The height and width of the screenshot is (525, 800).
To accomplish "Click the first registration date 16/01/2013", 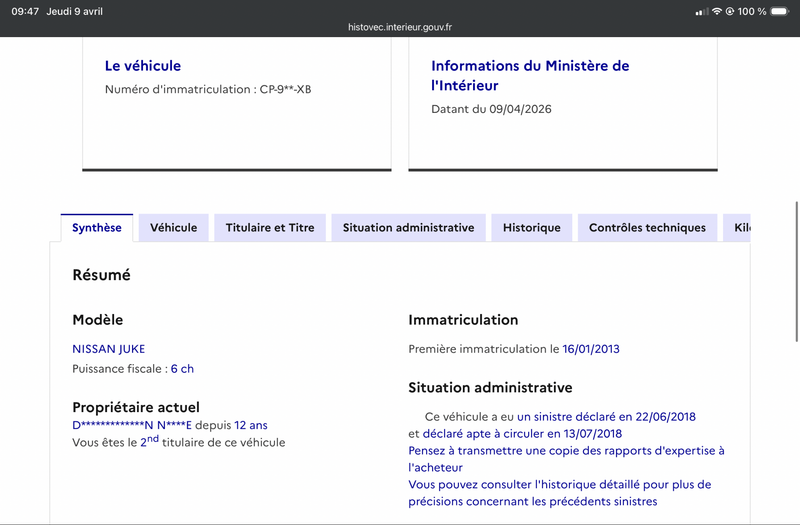I will [x=591, y=349].
